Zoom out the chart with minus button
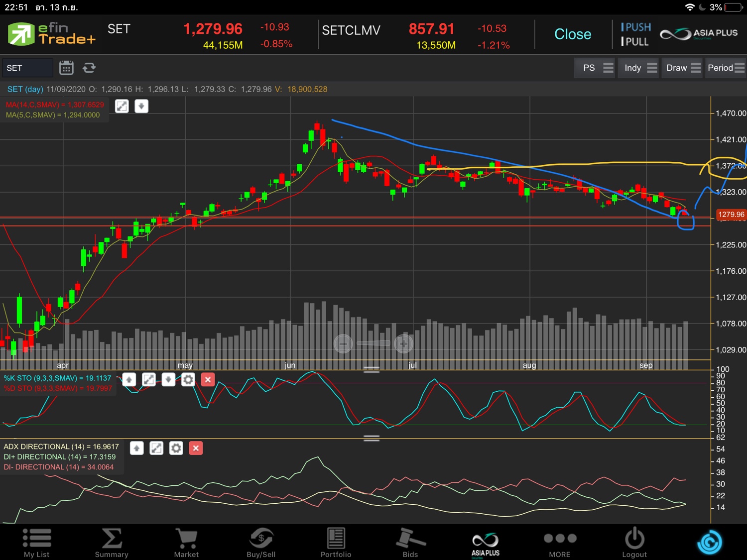This screenshot has width=747, height=560. click(343, 343)
